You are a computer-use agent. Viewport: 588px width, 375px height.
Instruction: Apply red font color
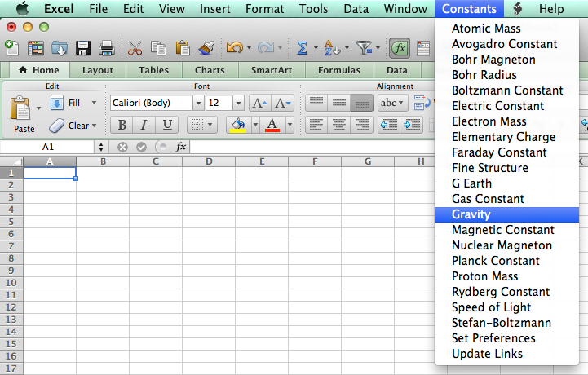click(x=272, y=125)
